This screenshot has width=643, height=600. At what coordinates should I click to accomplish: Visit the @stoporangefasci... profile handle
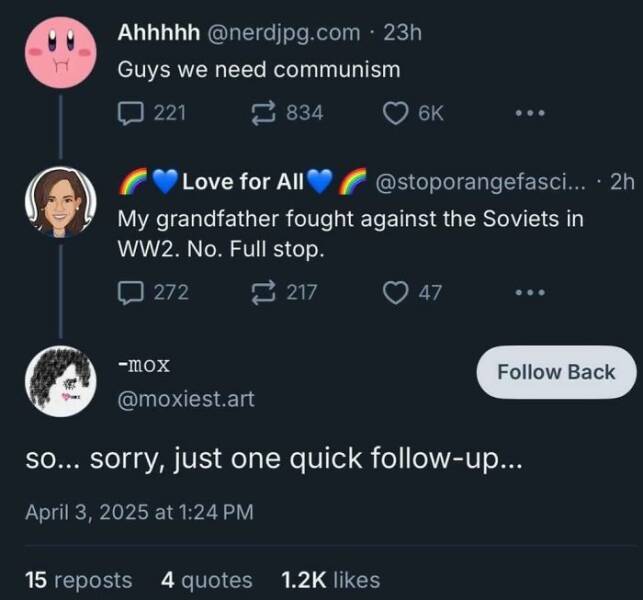coord(483,182)
